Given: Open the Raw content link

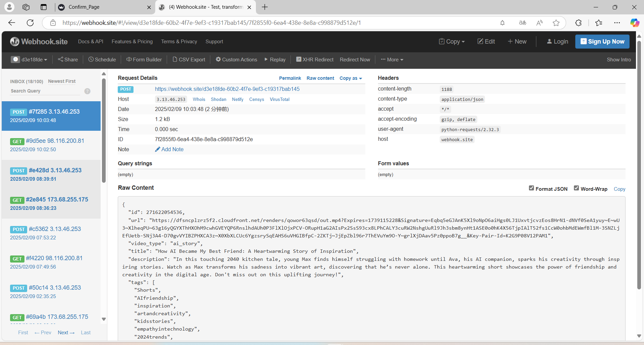Looking at the screenshot, I should click(x=320, y=78).
